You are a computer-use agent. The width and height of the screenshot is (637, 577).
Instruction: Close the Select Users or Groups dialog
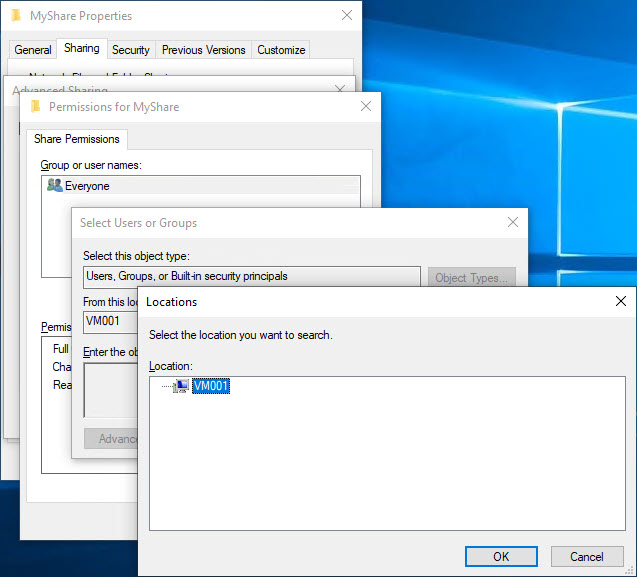click(512, 223)
